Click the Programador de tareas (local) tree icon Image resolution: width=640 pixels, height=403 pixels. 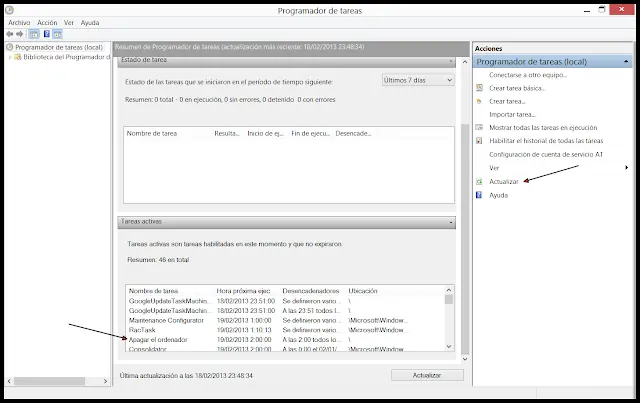click(x=10, y=47)
